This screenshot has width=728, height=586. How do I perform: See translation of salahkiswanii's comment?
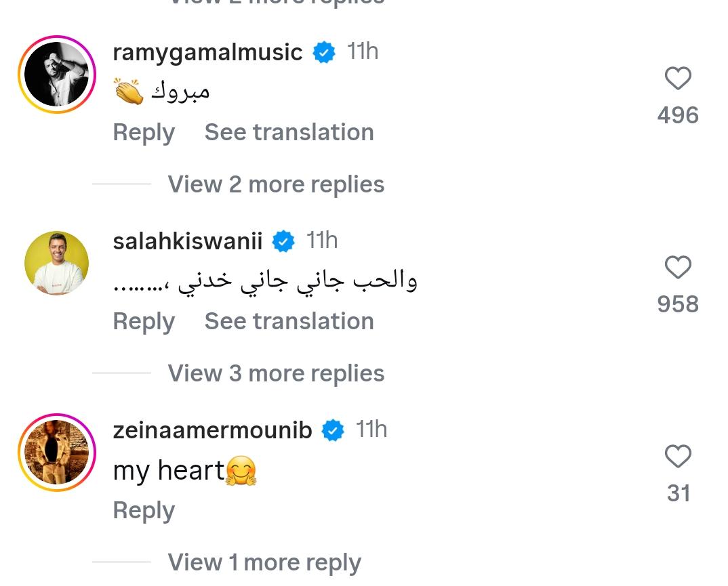289,321
